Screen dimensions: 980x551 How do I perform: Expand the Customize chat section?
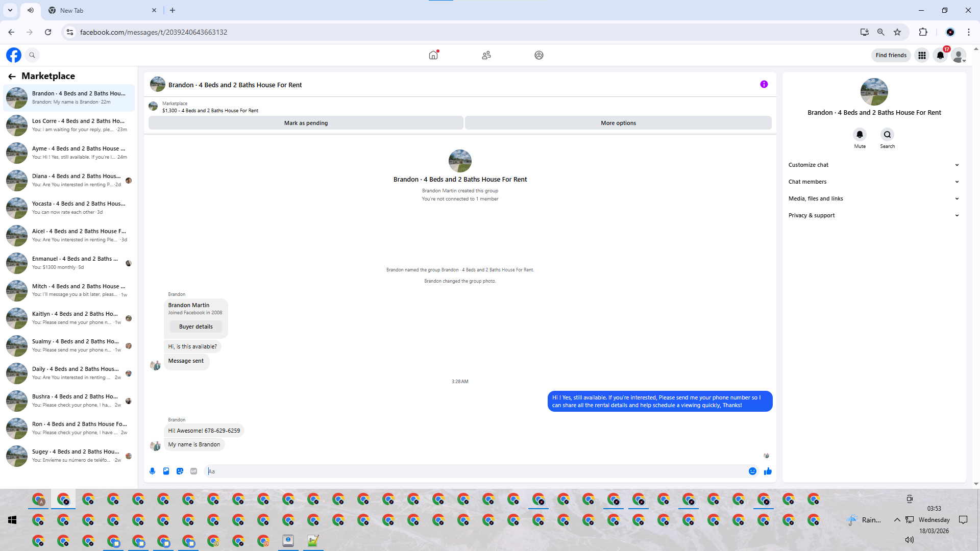pyautogui.click(x=874, y=165)
